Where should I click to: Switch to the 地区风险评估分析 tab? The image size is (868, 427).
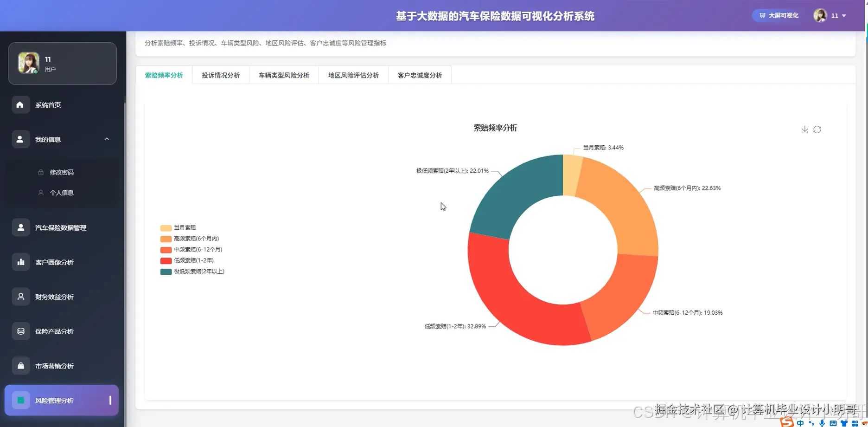click(353, 75)
